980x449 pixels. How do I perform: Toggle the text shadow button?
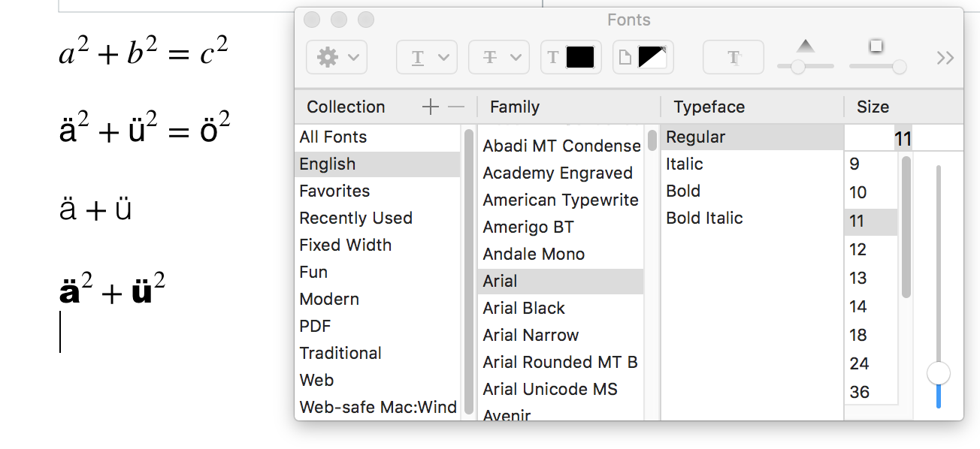[x=733, y=58]
